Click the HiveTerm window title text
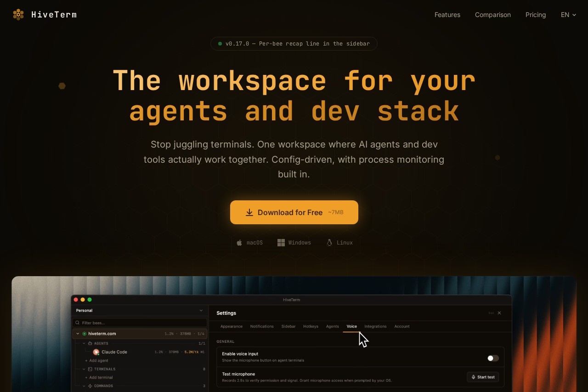 291,300
